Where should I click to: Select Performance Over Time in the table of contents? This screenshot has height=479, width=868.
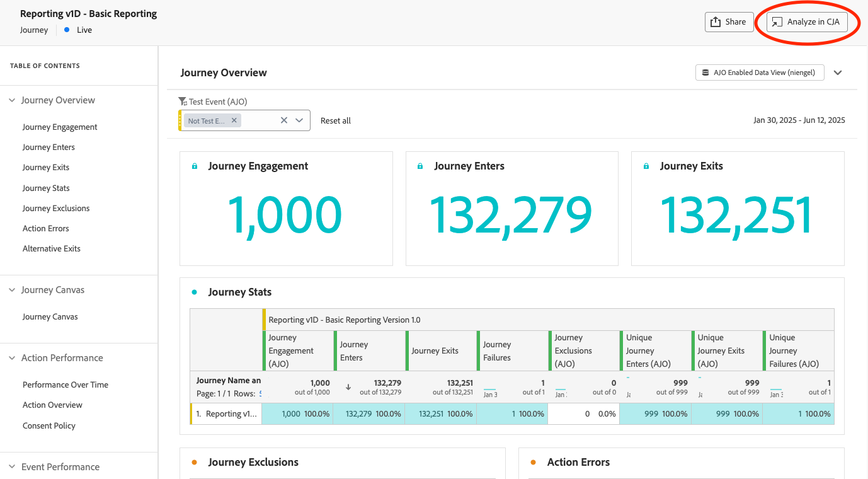[66, 384]
